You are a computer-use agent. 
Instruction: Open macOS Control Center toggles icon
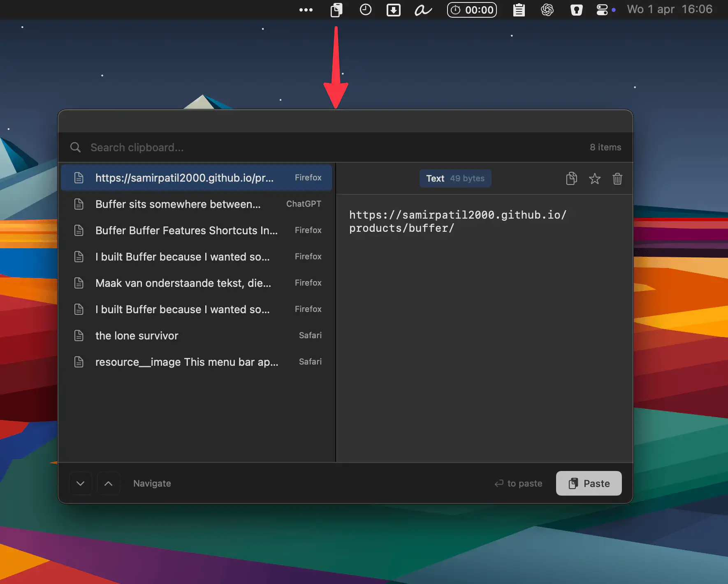pos(602,10)
